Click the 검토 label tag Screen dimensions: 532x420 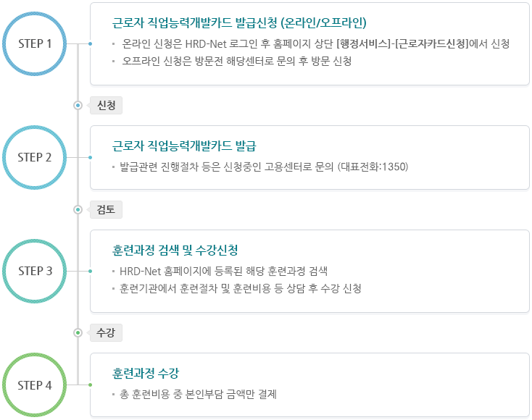tap(106, 210)
